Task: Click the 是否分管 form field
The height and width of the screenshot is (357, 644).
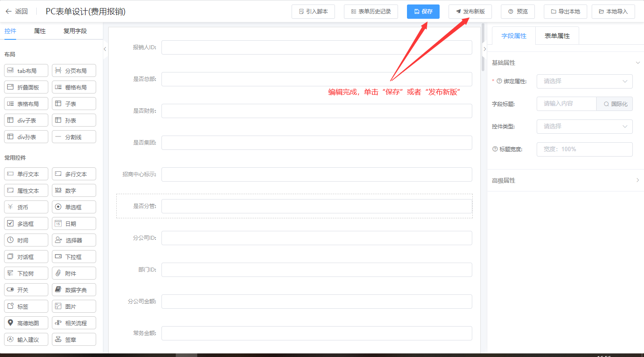Action: click(x=317, y=206)
